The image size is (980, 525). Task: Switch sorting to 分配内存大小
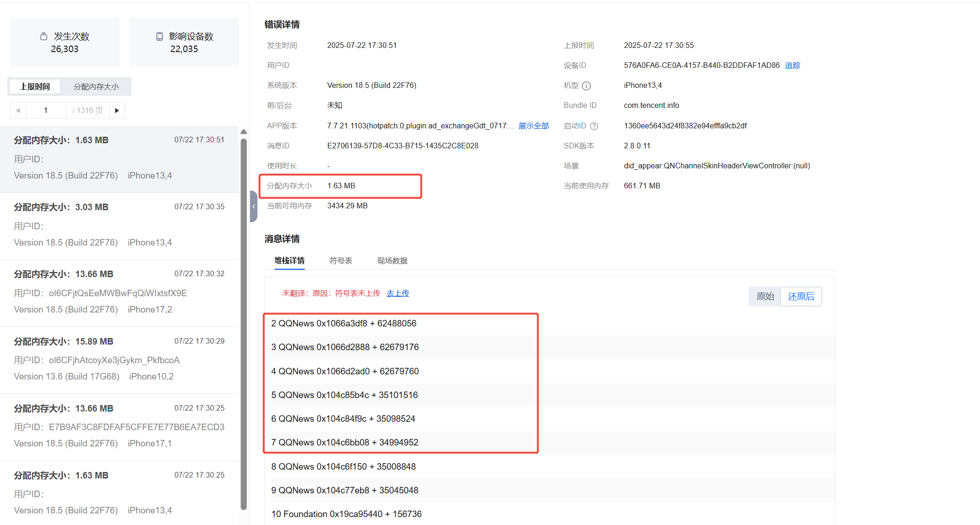click(x=96, y=86)
